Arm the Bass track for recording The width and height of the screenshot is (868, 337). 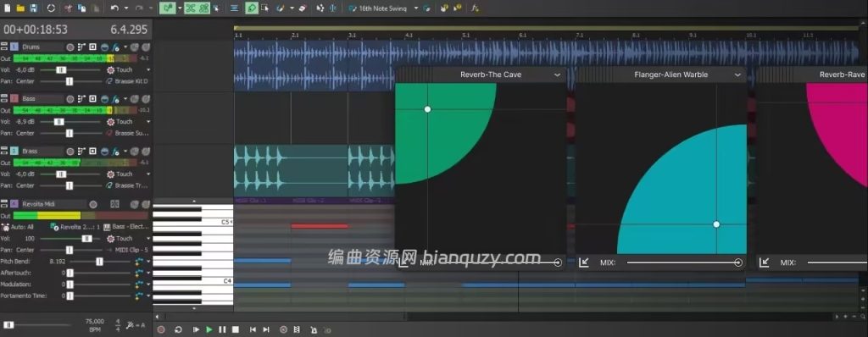[x=70, y=99]
